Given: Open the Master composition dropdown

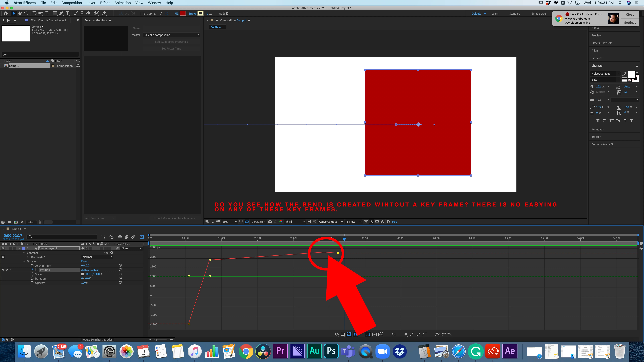Looking at the screenshot, I should click(x=171, y=35).
